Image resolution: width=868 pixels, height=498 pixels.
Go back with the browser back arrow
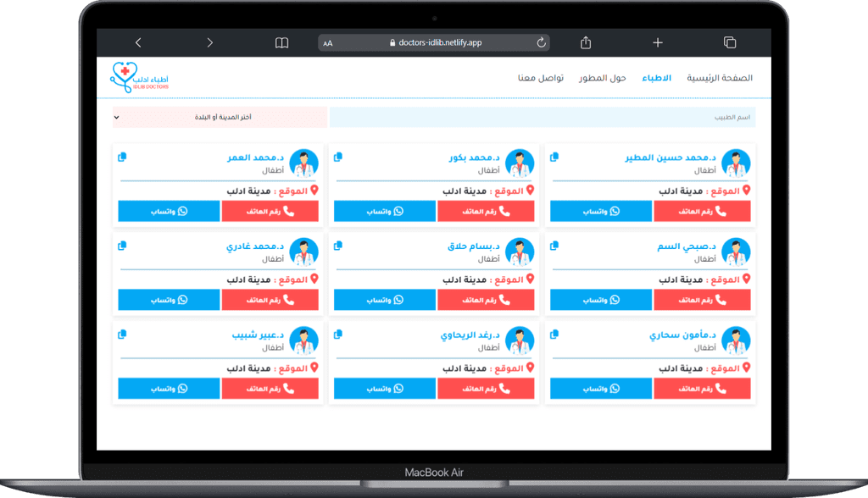pos(138,42)
